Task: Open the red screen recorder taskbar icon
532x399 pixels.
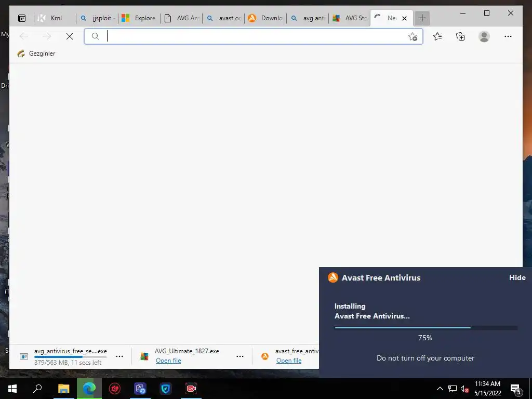Action: pyautogui.click(x=191, y=389)
